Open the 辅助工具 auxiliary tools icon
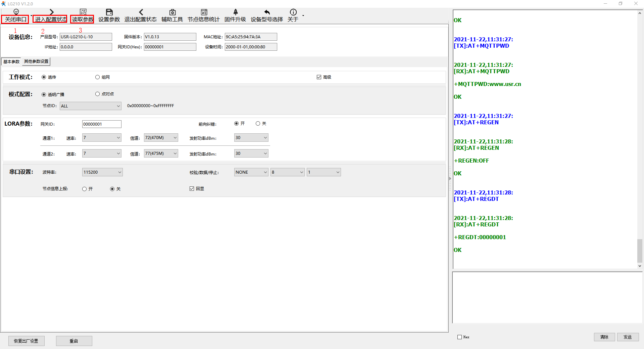The image size is (644, 349). [172, 12]
